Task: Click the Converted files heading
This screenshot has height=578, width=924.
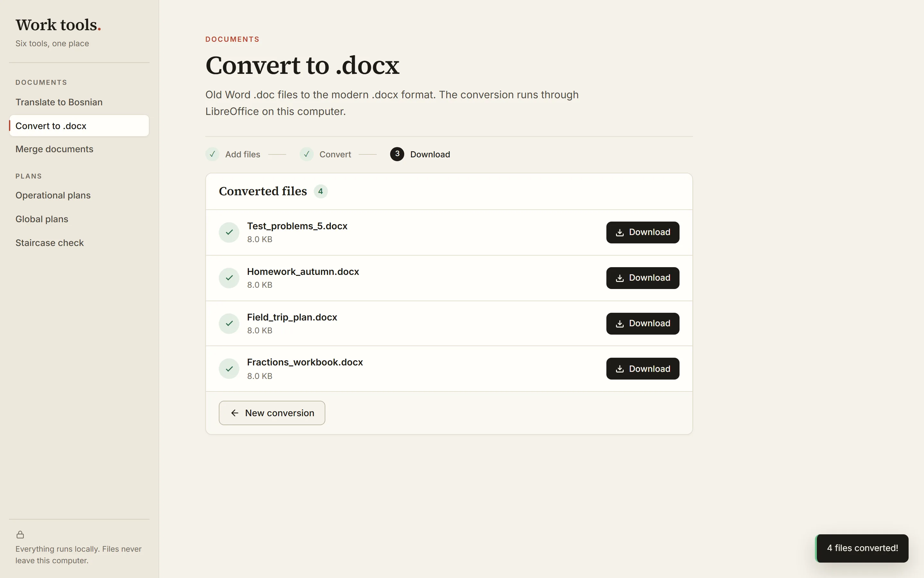Action: point(263,191)
